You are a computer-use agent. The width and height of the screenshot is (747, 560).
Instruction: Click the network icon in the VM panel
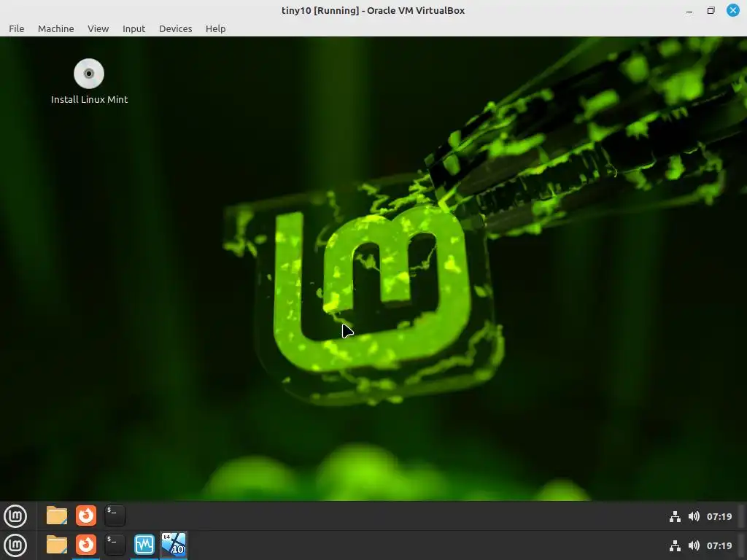675,517
